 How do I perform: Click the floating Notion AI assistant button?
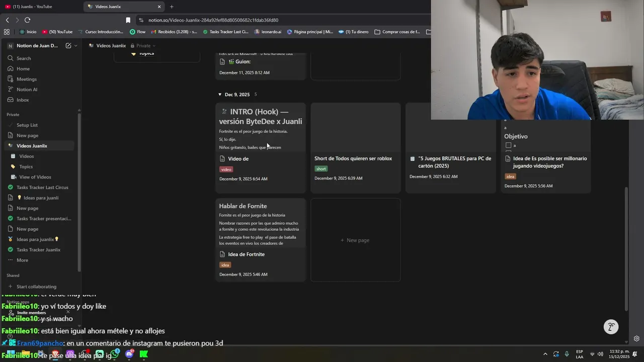tap(611, 327)
